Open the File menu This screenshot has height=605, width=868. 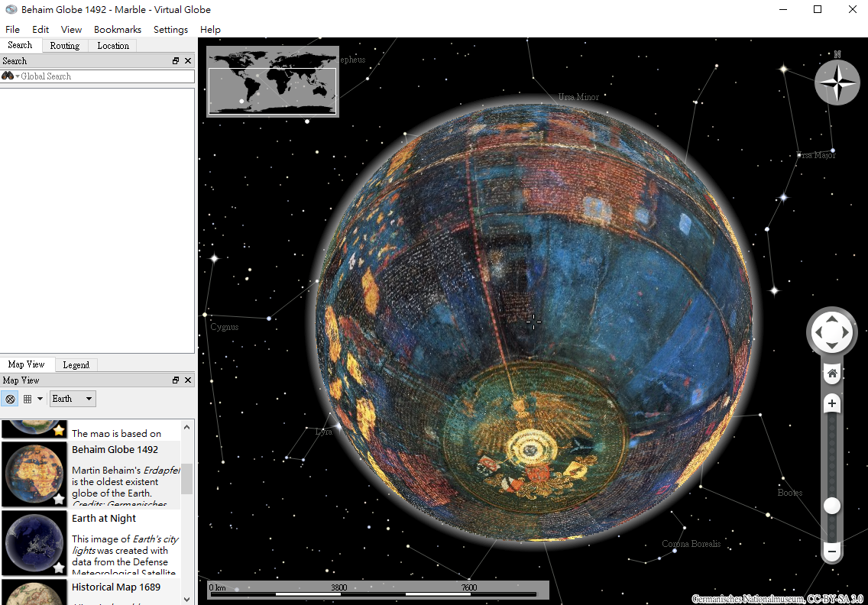click(x=12, y=29)
